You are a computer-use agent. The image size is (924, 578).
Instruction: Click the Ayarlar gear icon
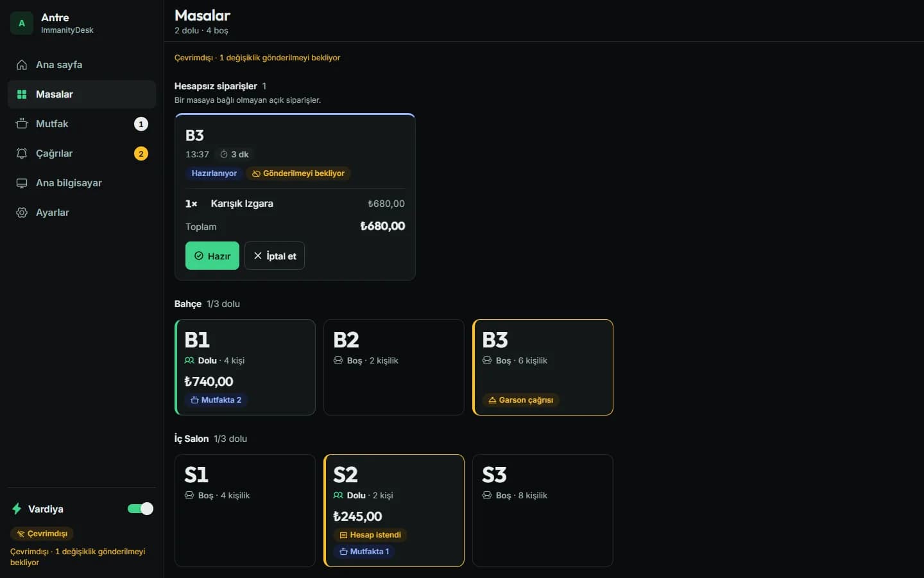22,213
